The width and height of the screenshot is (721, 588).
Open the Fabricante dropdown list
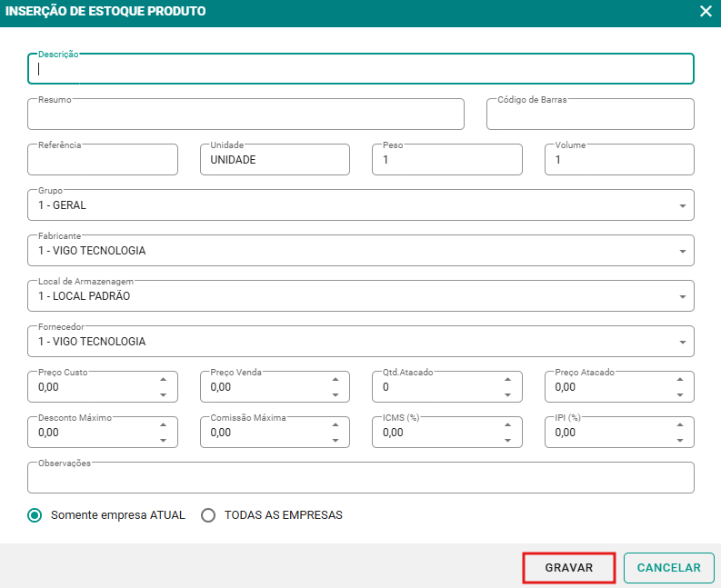pyautogui.click(x=682, y=252)
